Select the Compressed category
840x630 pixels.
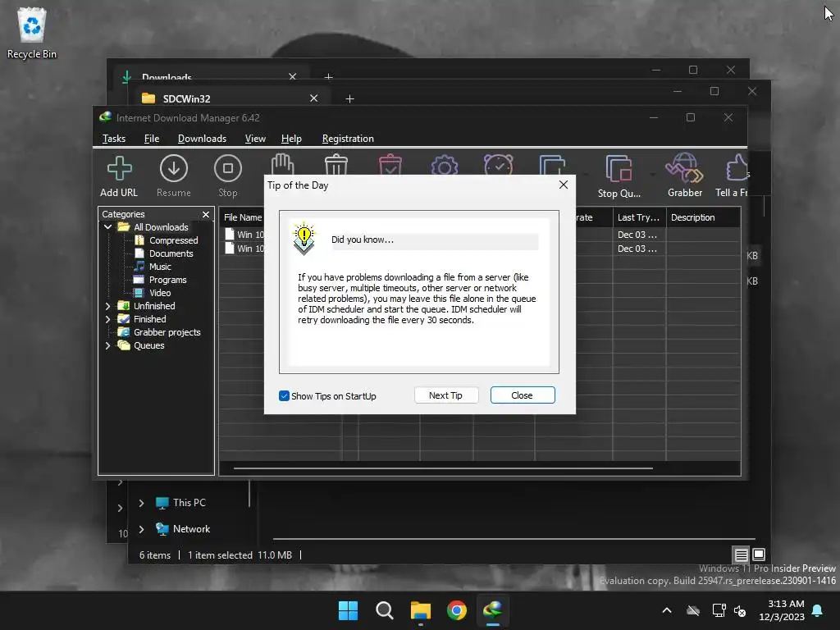coord(166,240)
